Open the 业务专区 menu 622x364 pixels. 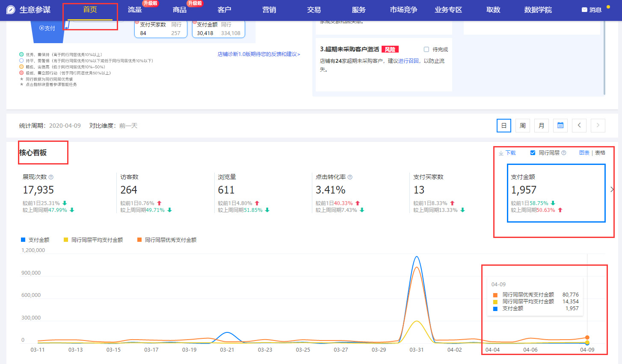tap(448, 10)
